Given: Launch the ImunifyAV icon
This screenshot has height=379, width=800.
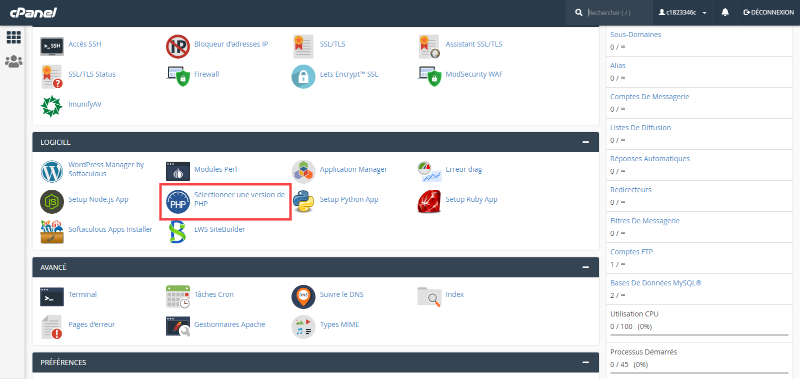Looking at the screenshot, I should (52, 106).
